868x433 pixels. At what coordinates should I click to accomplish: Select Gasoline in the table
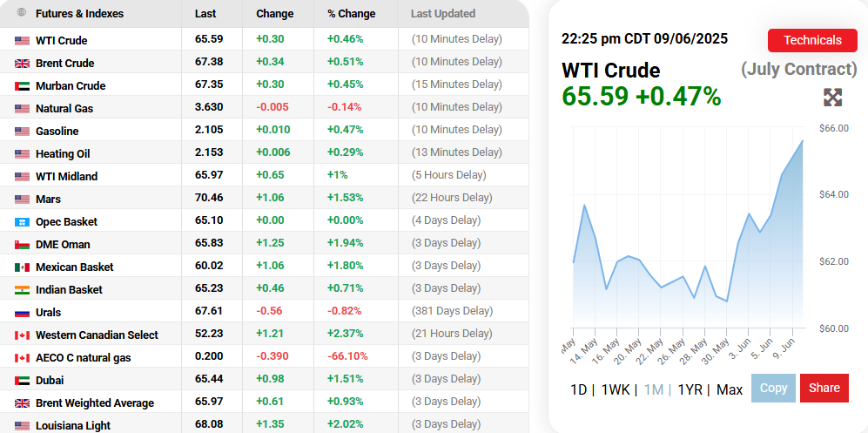tap(57, 132)
